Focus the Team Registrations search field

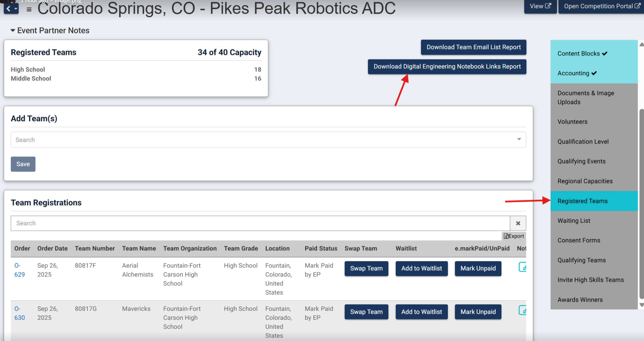[x=260, y=223]
